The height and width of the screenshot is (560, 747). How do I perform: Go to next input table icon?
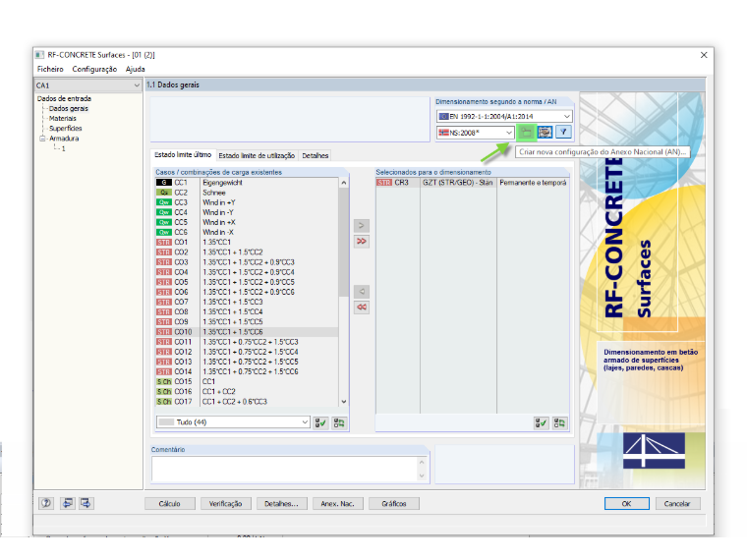[x=86, y=503]
